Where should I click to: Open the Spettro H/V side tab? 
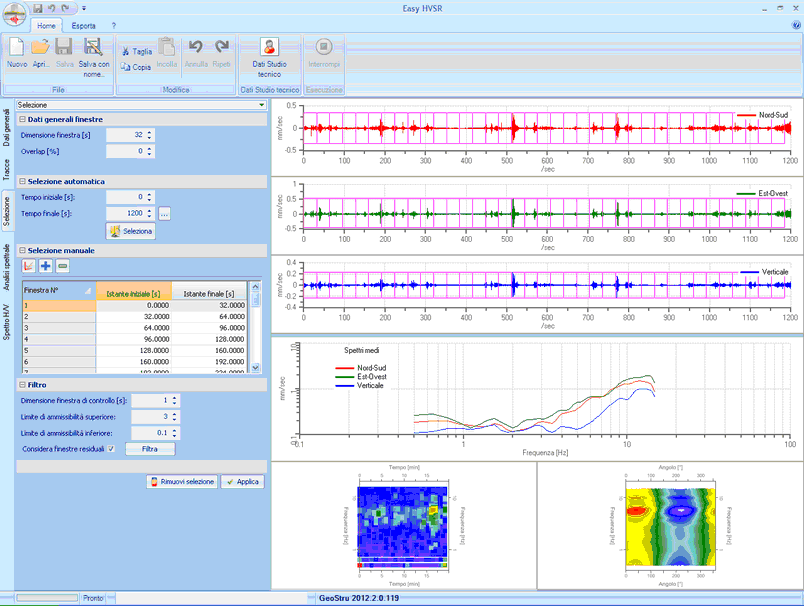coord(7,322)
